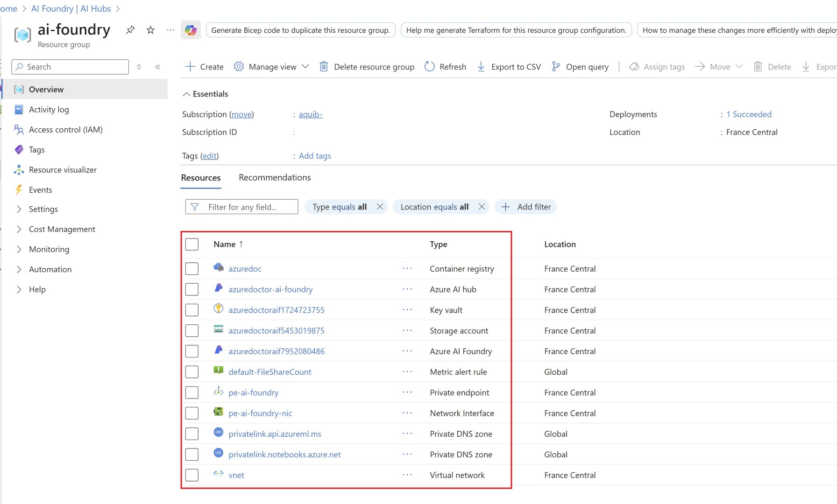Remove the Location equals all filter
The width and height of the screenshot is (837, 504).
point(482,207)
